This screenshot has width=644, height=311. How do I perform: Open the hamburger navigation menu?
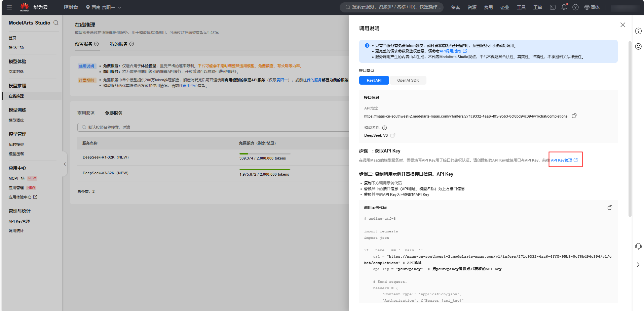coord(9,7)
